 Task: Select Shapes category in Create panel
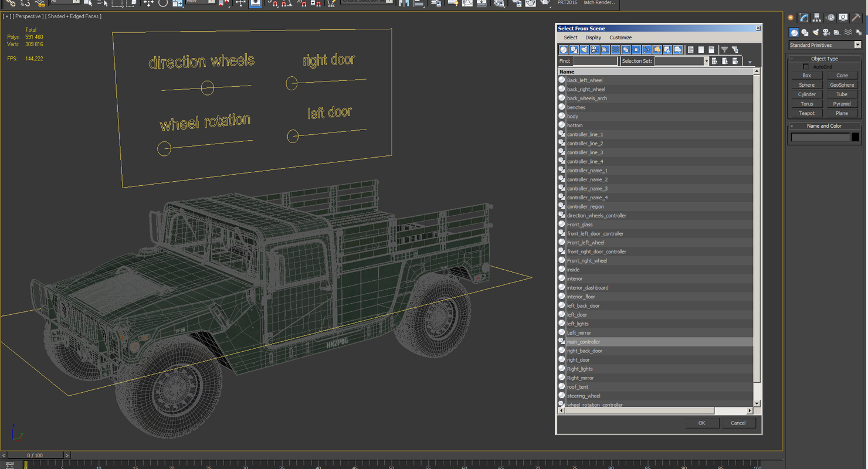point(805,33)
